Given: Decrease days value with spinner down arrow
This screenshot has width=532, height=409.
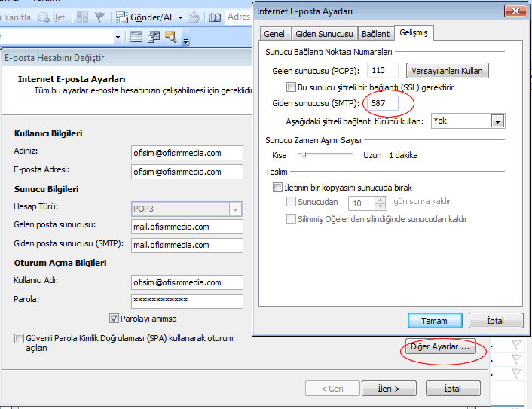Looking at the screenshot, I should pyautogui.click(x=381, y=206).
